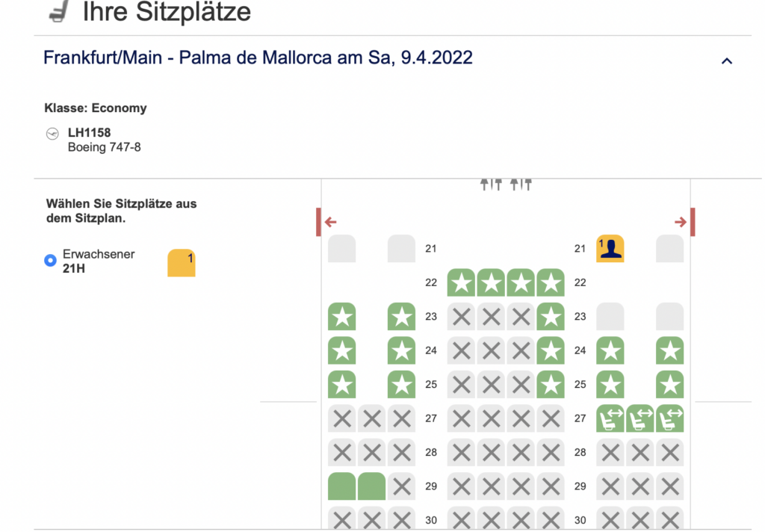Collapse the flight section with the chevron
Viewport: 765px width, 532px height.
726,61
